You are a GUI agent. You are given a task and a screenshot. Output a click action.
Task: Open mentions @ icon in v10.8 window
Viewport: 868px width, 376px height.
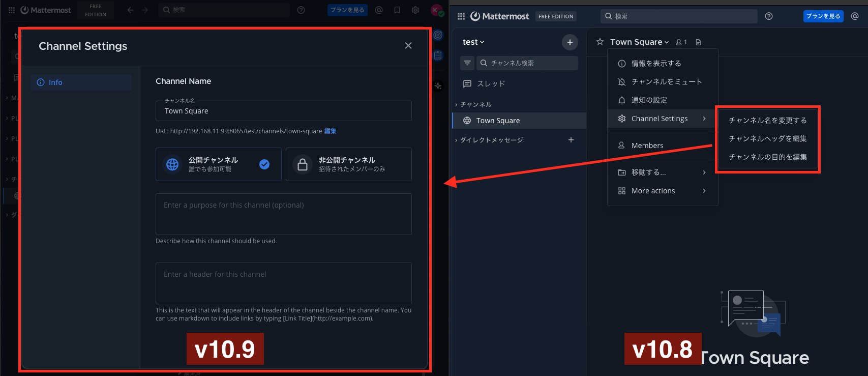[x=855, y=16]
